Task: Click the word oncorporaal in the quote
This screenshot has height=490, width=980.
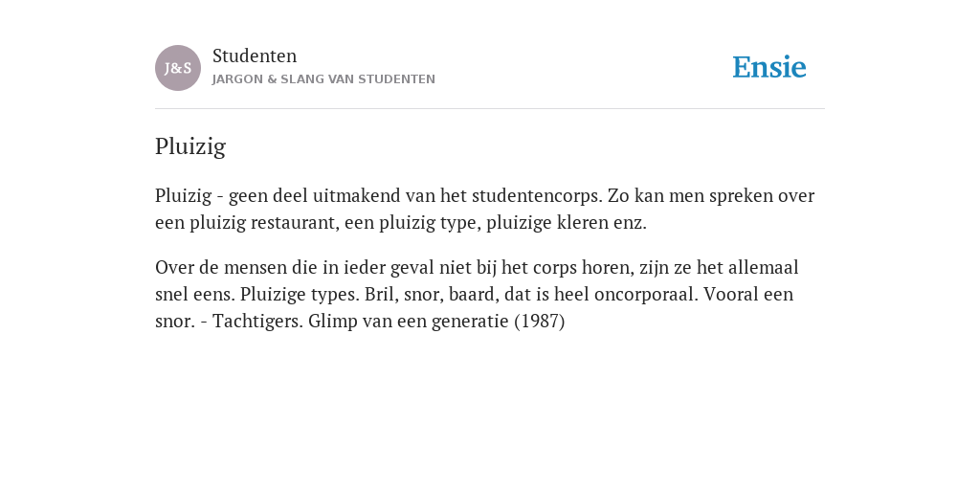Action: click(x=646, y=294)
